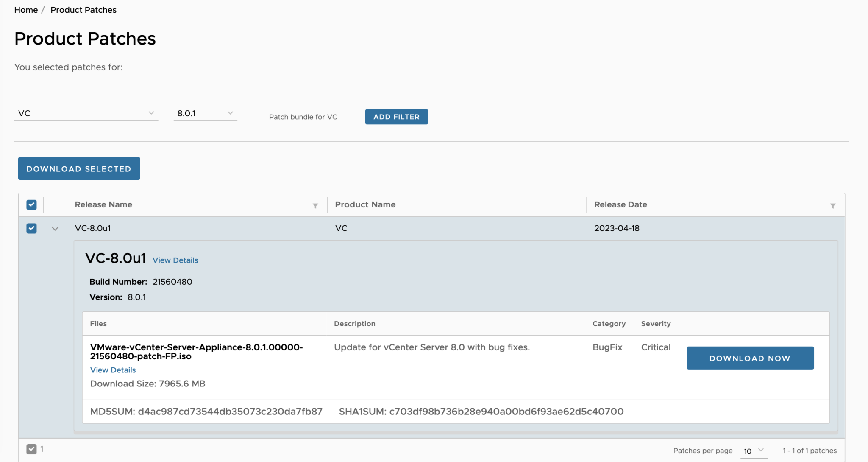Image resolution: width=868 pixels, height=462 pixels.
Task: Click the Product Name column header
Action: (x=365, y=204)
